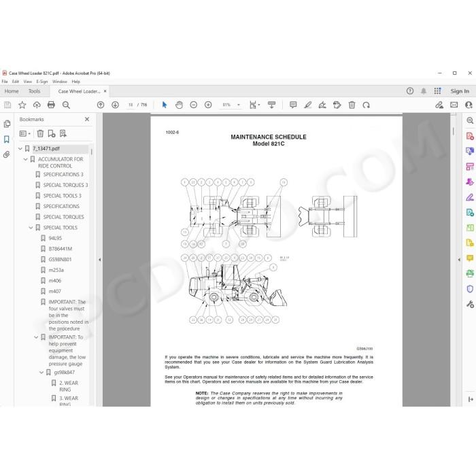Open bookmark options dropdown

[25, 133]
